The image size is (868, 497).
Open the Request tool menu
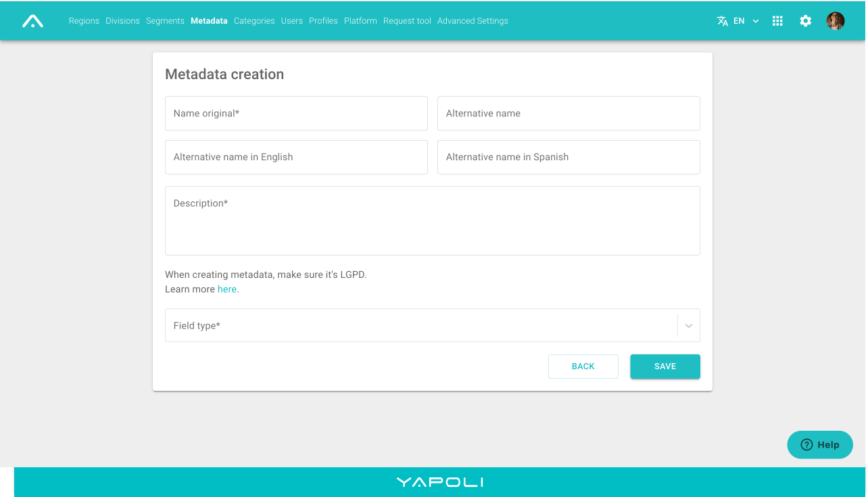tap(407, 21)
